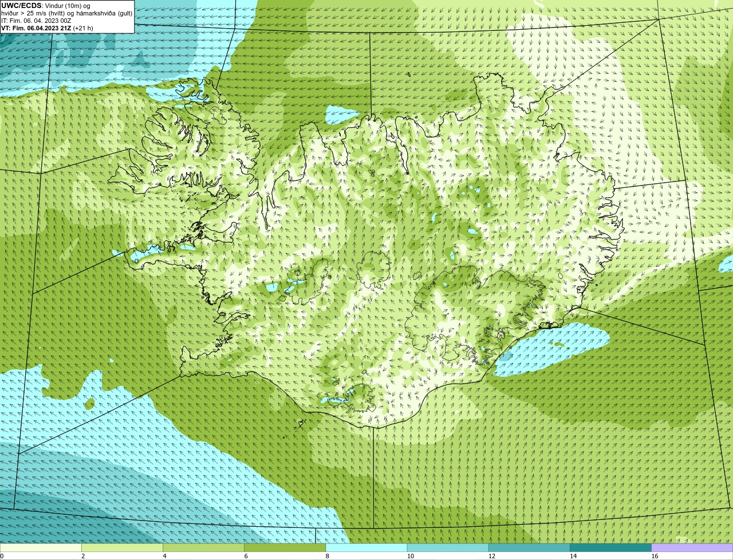
Task: Click the '2' tick label on the scale
Action: tap(83, 556)
